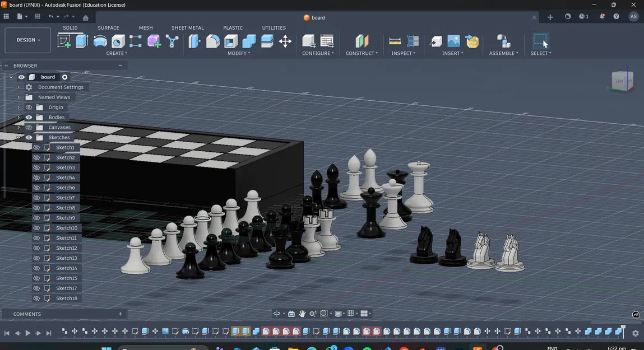This screenshot has height=350, width=644.
Task: Select the Create Sketch tool
Action: click(x=64, y=40)
